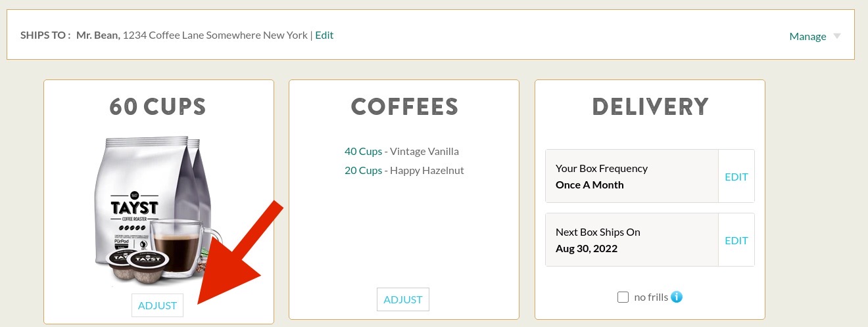Click the DELIVERY card heading
The height and width of the screenshot is (327, 868).
[650, 107]
